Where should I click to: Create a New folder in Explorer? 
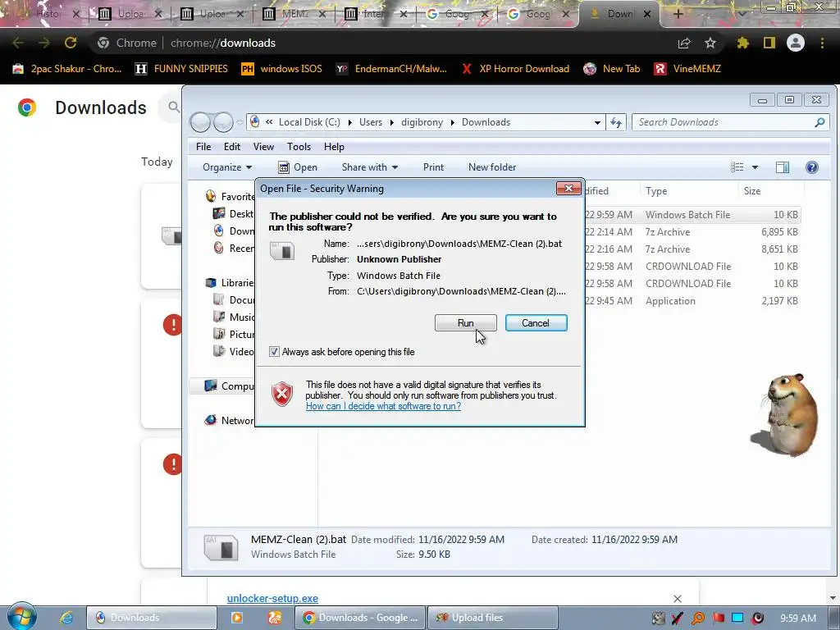coord(492,167)
